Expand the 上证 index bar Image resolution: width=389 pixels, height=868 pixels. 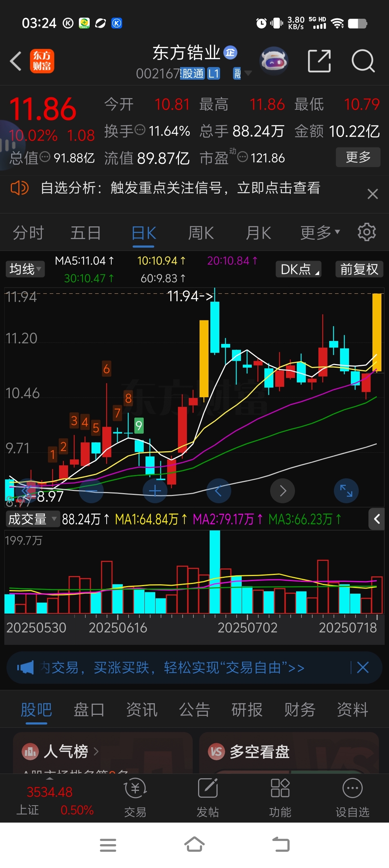coord(50,779)
